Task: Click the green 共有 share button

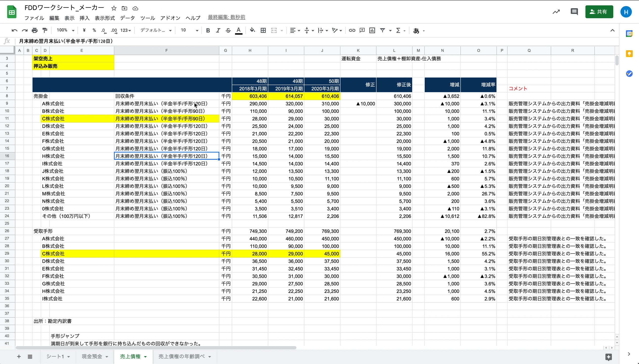Action: coord(599,12)
